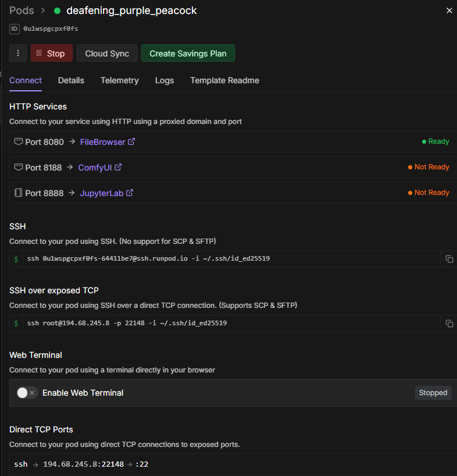
Task: Click the Stopped status badge for Web Terminal
Action: pos(433,393)
